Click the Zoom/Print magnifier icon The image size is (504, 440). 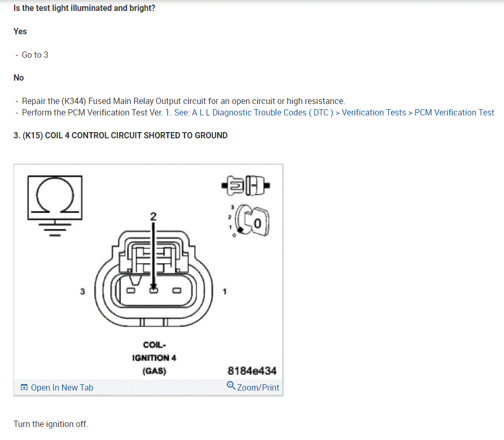pos(231,385)
